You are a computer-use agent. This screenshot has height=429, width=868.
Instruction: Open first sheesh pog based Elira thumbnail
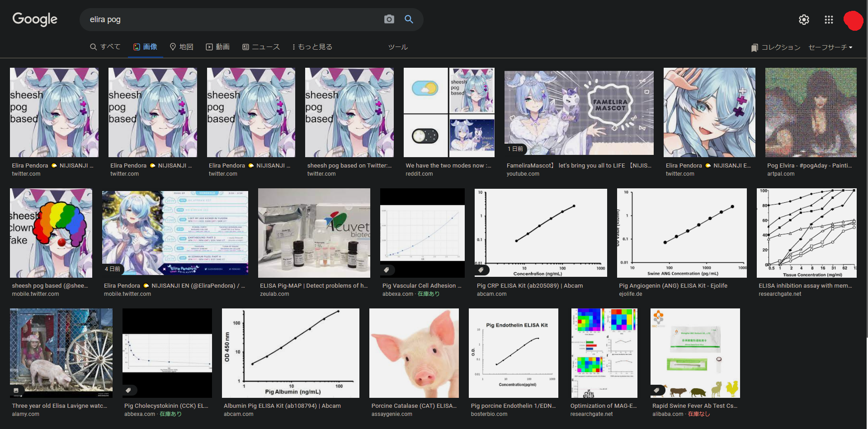(54, 112)
